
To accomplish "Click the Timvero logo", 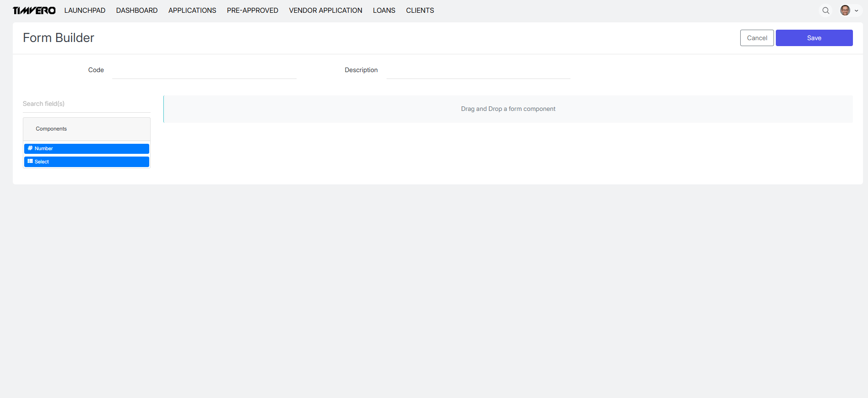I will pos(34,10).
